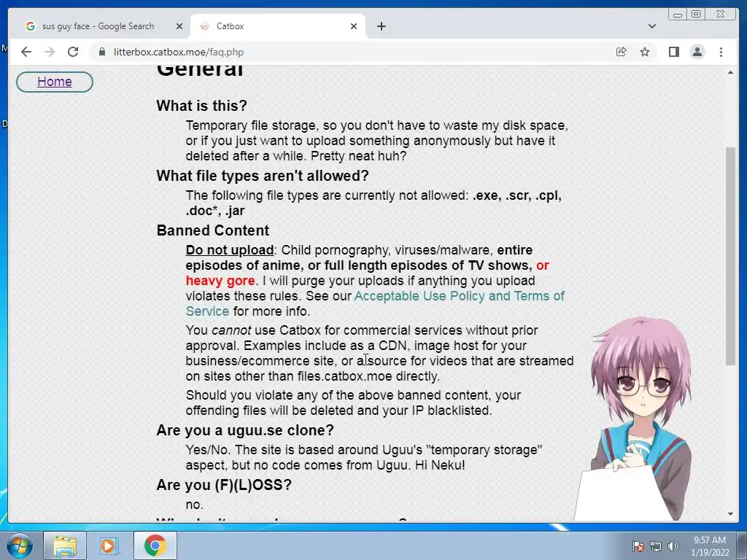Image resolution: width=747 pixels, height=560 pixels.
Task: Click scrollbar down arrow
Action: click(x=730, y=514)
